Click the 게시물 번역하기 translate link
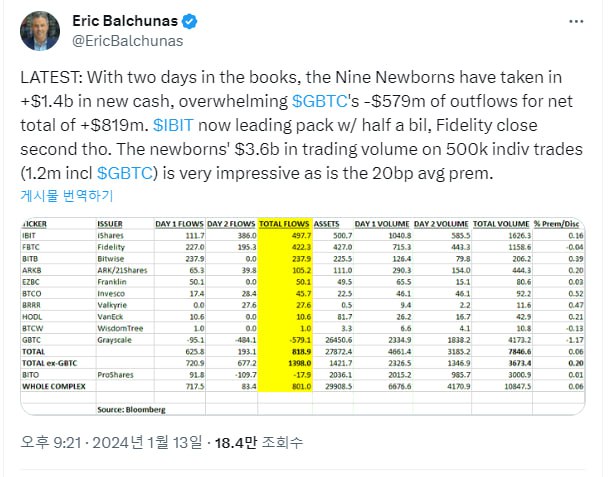Screen dimensions: 611x477 click(x=67, y=195)
